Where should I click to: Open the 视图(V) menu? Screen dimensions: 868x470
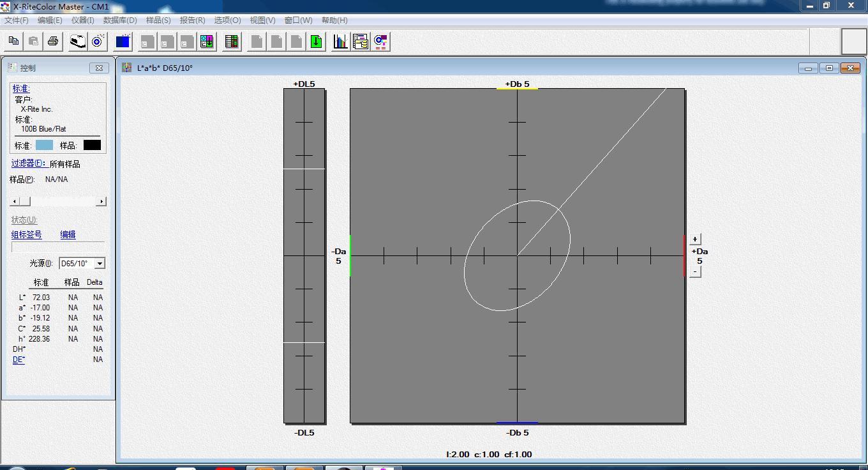(262, 20)
